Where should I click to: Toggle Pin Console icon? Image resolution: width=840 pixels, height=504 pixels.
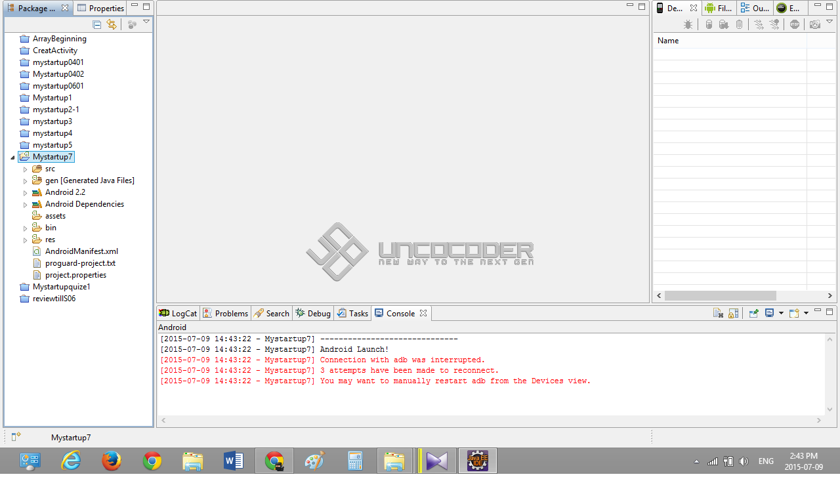pyautogui.click(x=753, y=314)
